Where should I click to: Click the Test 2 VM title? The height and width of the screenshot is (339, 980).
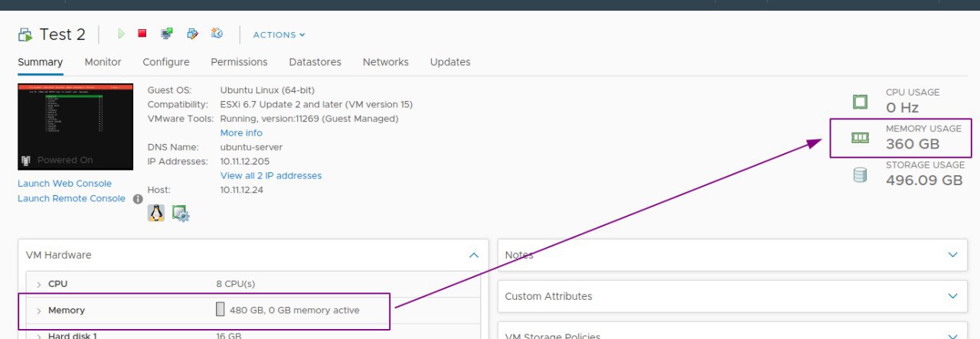pos(63,34)
